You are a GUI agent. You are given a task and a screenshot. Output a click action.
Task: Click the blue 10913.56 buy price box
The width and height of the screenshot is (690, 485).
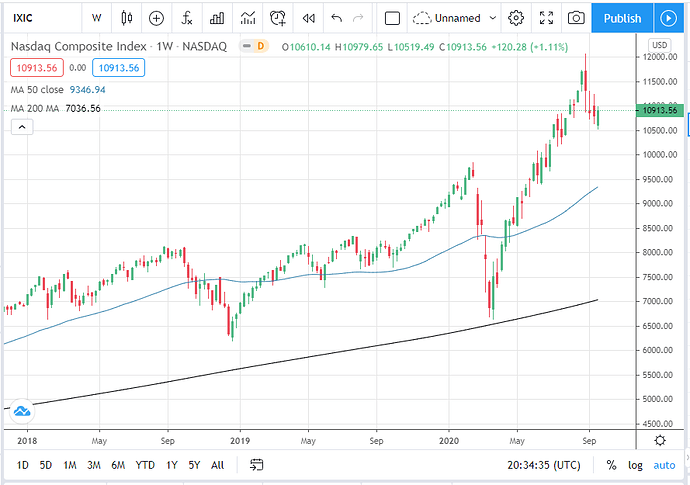(118, 68)
